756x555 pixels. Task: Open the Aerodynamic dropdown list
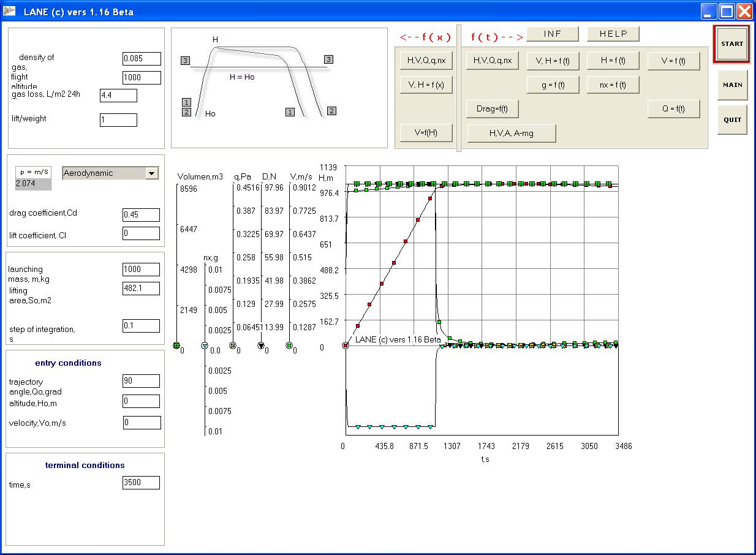[152, 173]
